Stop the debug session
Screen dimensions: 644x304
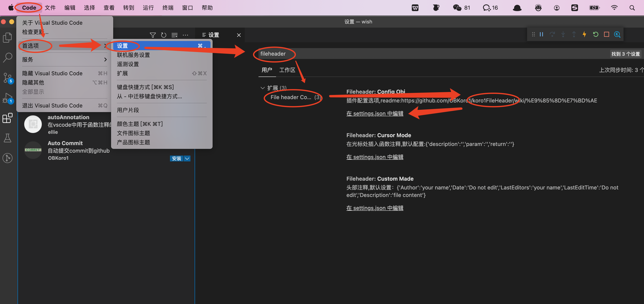point(606,34)
